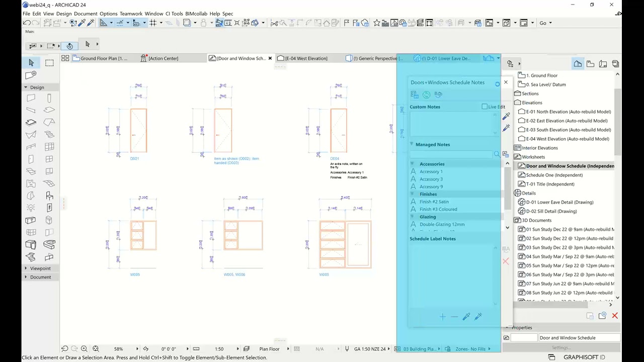
Task: Collapse the Accessories notes group
Action: [413, 164]
